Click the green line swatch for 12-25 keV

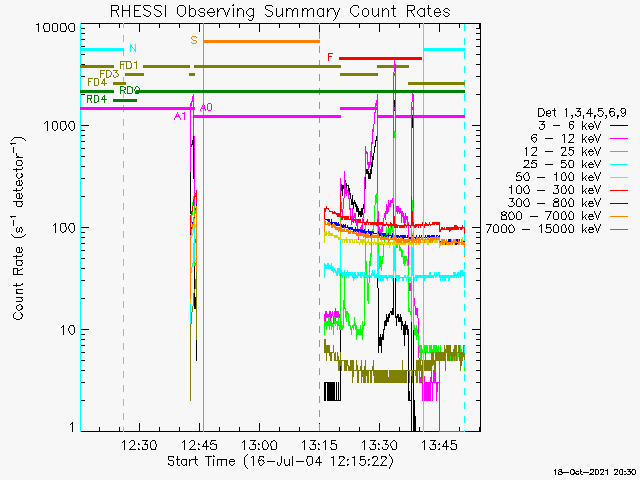tap(619, 152)
